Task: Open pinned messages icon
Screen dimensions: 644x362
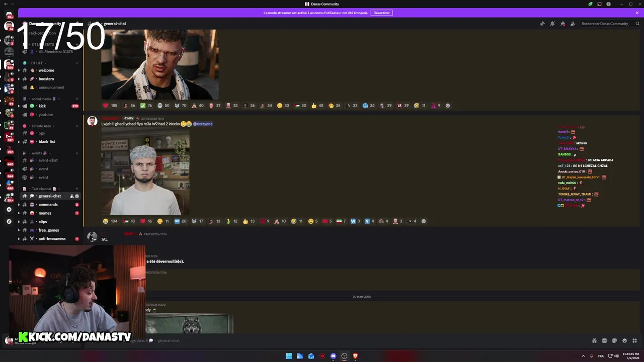Action: coord(562,24)
